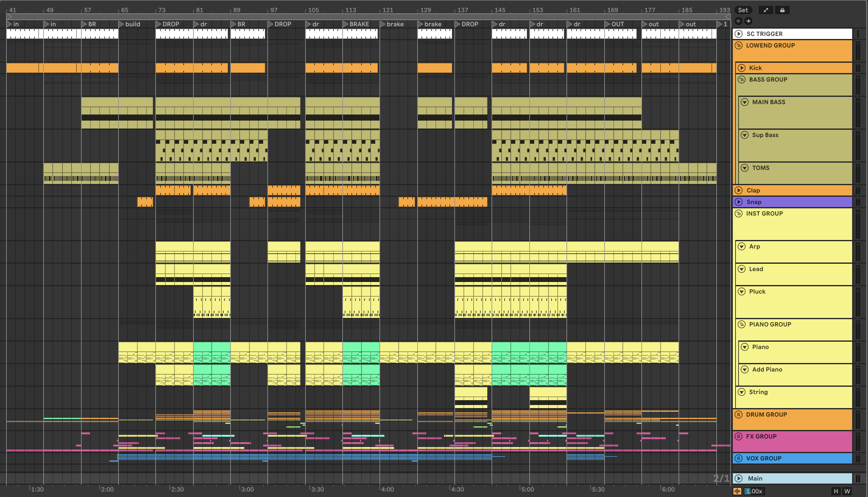The image size is (868, 497).
Task: Select the Main track name
Action: click(x=755, y=478)
